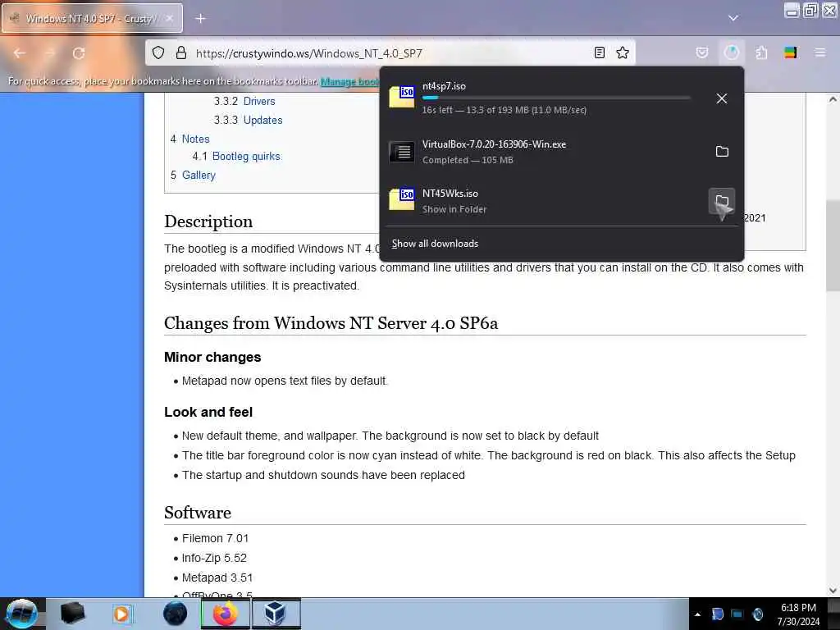
Task: Open the Windows Start orb
Action: tap(22, 614)
